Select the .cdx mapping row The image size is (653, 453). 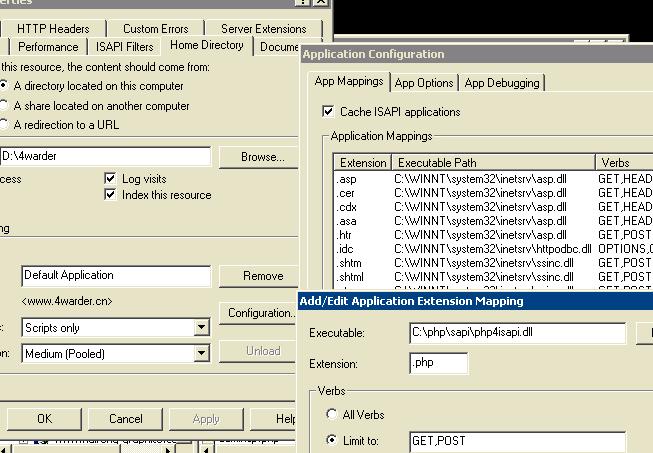point(493,207)
